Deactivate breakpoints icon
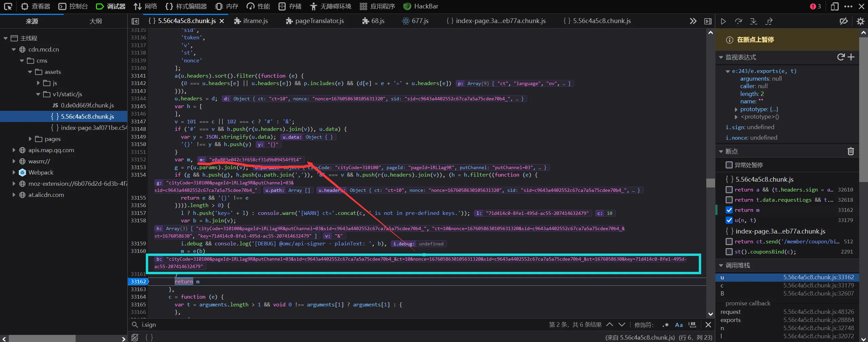This screenshot has width=868, height=342. pyautogui.click(x=844, y=21)
